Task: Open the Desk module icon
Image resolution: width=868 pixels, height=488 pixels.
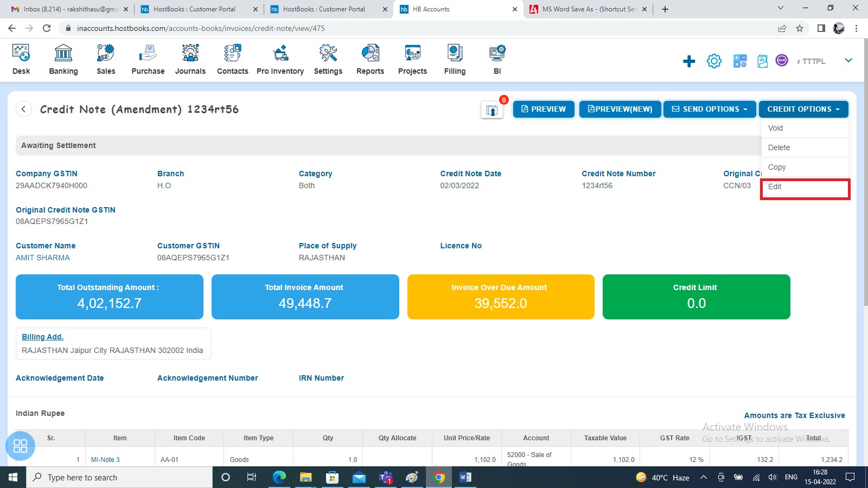Action: pos(21,60)
